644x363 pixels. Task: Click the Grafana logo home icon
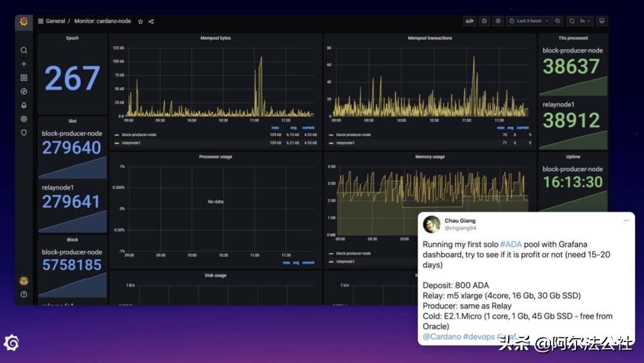(x=24, y=21)
